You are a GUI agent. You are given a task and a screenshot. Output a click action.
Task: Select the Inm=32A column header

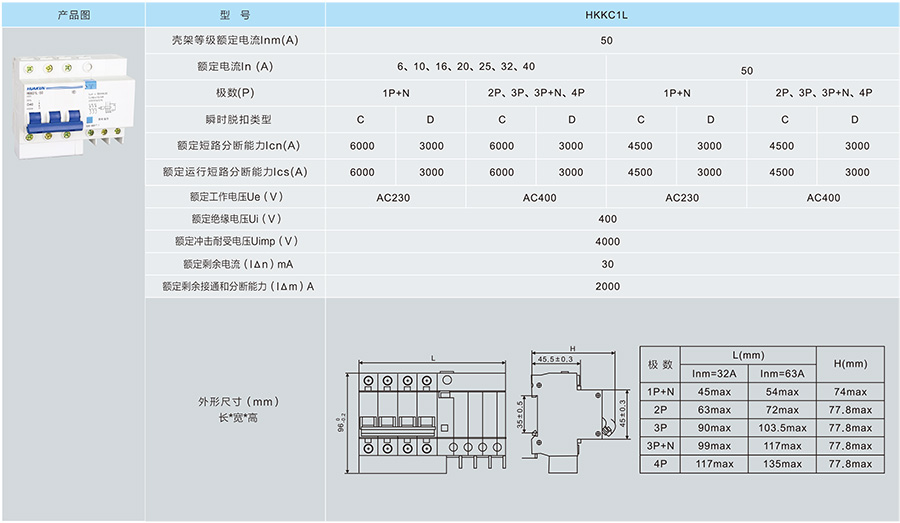(x=714, y=374)
